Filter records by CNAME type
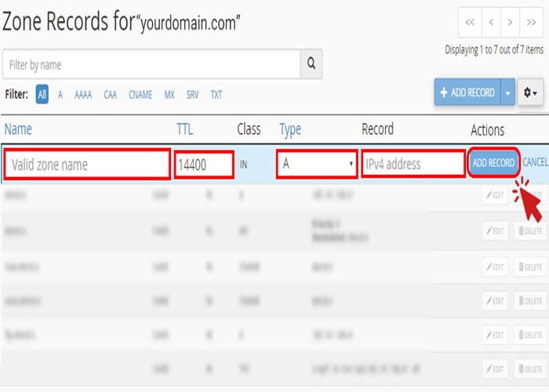This screenshot has height=392, width=549. pos(140,95)
